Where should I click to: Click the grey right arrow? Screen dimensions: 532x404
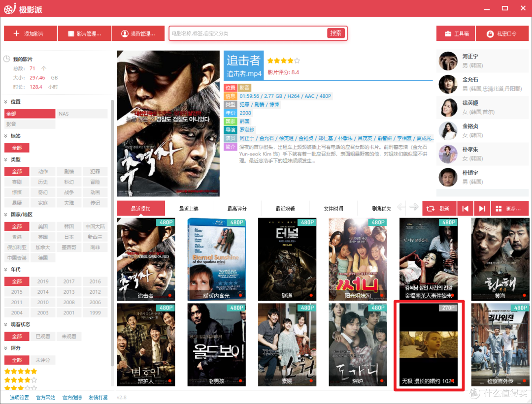414,207
